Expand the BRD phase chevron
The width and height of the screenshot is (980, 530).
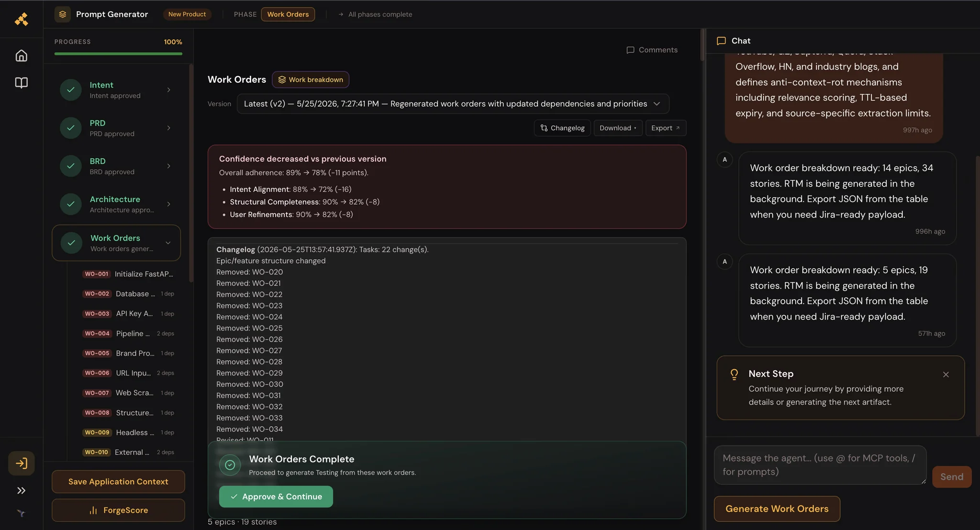[x=169, y=166]
